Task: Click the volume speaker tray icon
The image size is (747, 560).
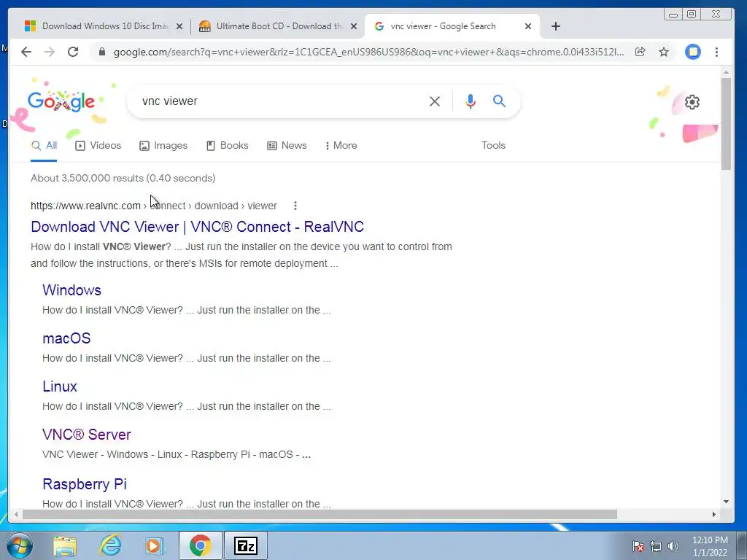Action: pos(673,546)
